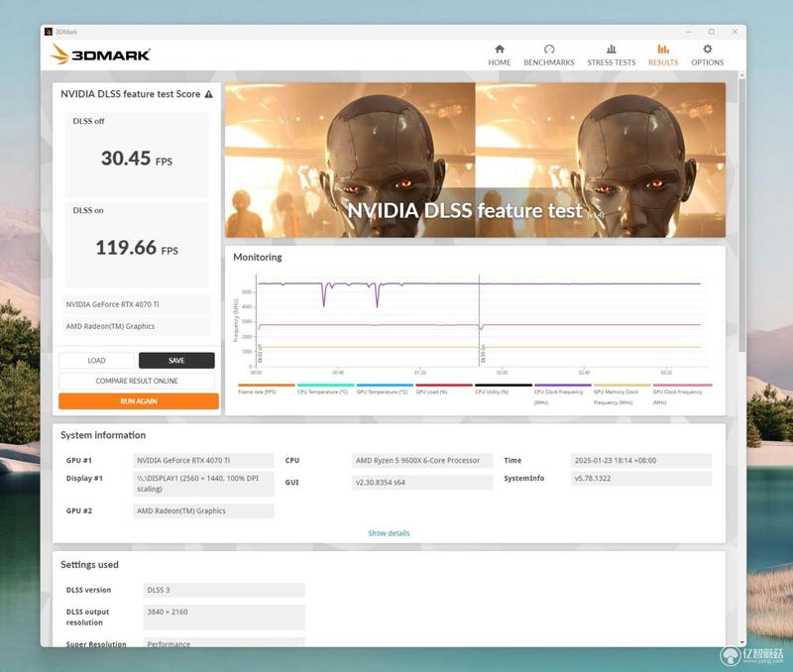
Task: Compare result online
Action: (x=137, y=381)
